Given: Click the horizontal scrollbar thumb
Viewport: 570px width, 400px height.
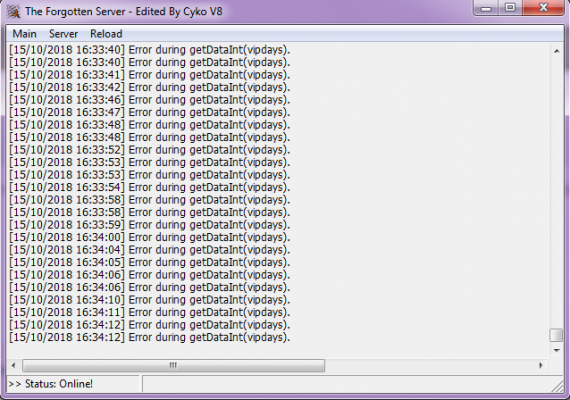Looking at the screenshot, I should point(173,365).
